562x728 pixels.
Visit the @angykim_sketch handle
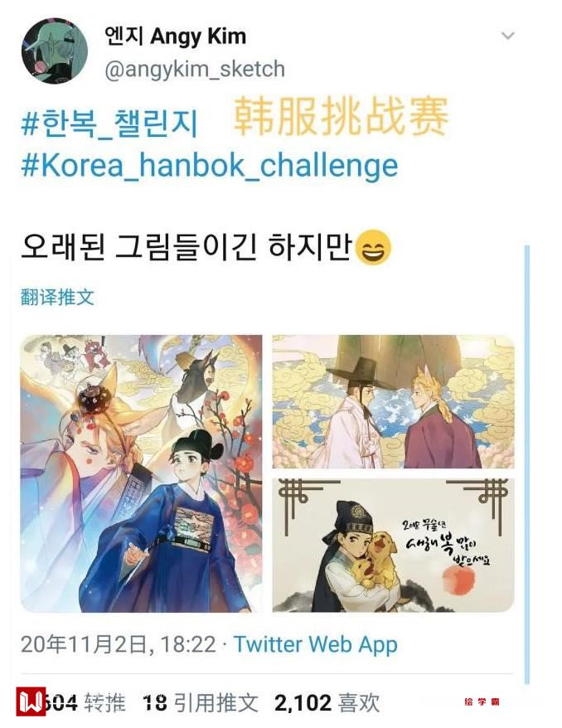tap(195, 70)
